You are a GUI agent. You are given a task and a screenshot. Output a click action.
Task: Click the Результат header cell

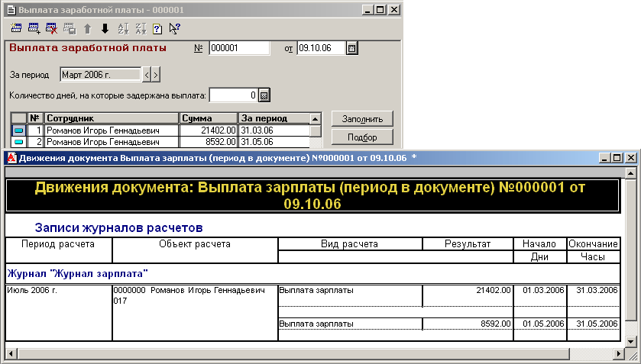pos(468,244)
